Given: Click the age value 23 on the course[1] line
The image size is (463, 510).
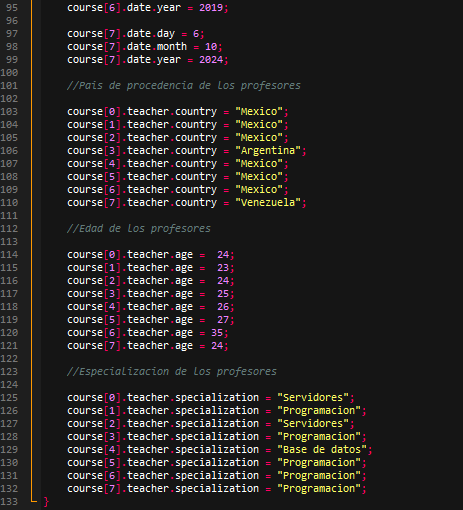Looking at the screenshot, I should pyautogui.click(x=223, y=268).
